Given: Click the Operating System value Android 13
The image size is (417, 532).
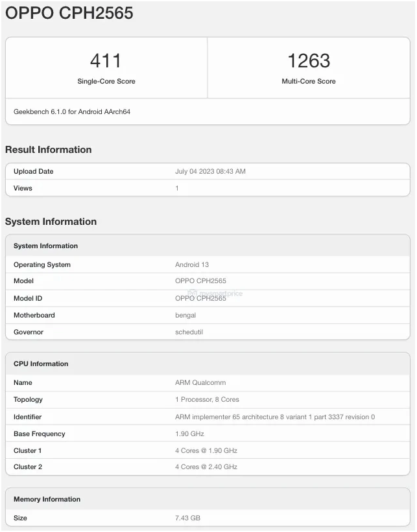Looking at the screenshot, I should point(192,265).
